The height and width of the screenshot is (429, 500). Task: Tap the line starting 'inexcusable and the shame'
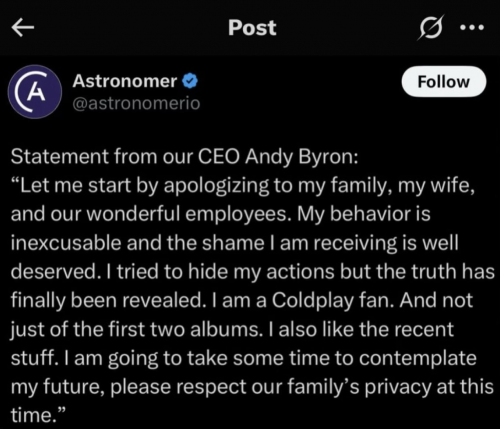point(235,243)
